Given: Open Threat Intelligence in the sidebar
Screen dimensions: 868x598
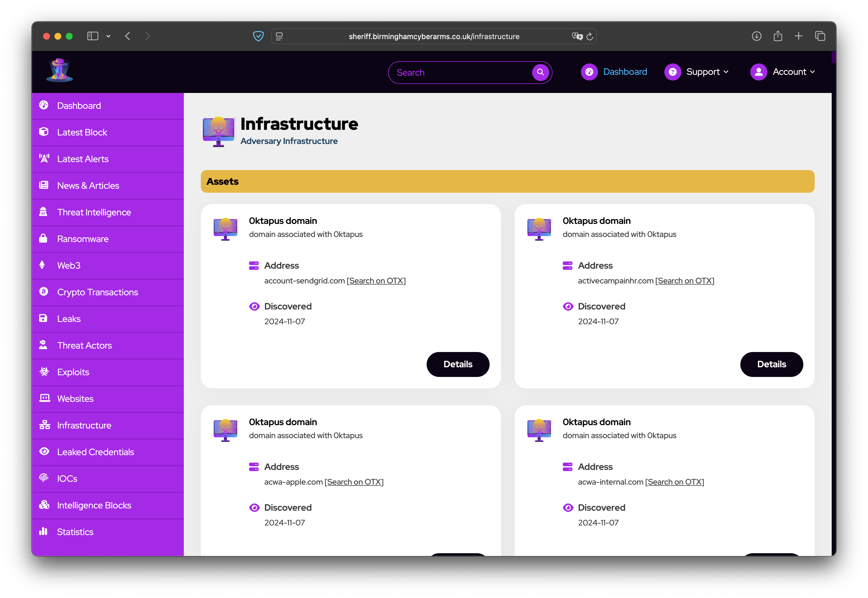Looking at the screenshot, I should pos(94,213).
